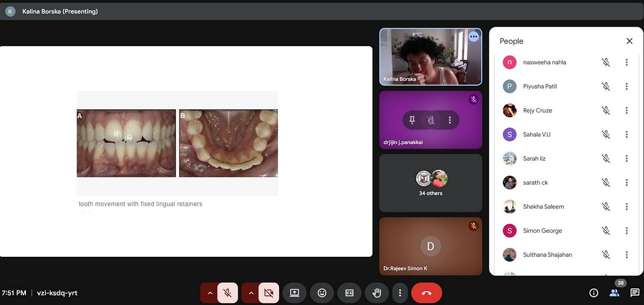Screen dimensions: 644x305
Task: Unmute the microphone in the call toolbar
Action: tap(227, 293)
